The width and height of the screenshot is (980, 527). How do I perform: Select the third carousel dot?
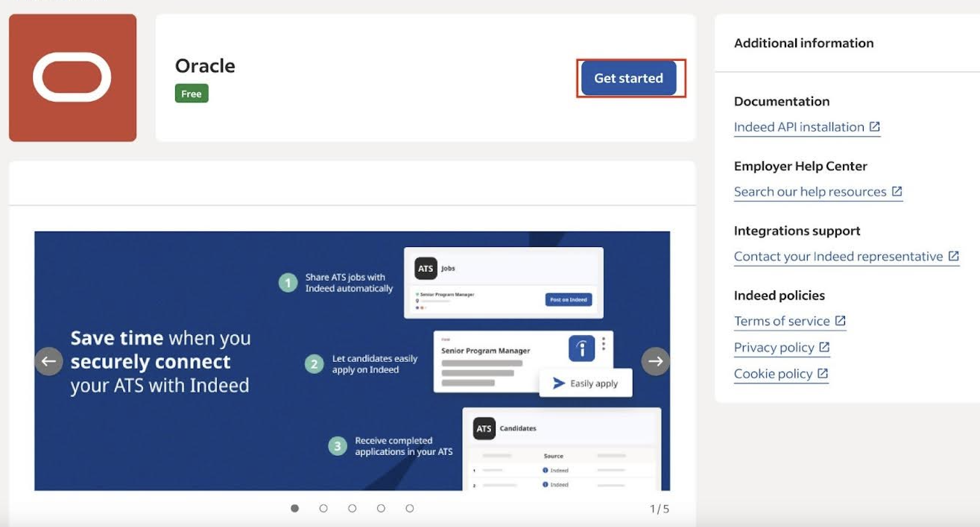pyautogui.click(x=352, y=508)
